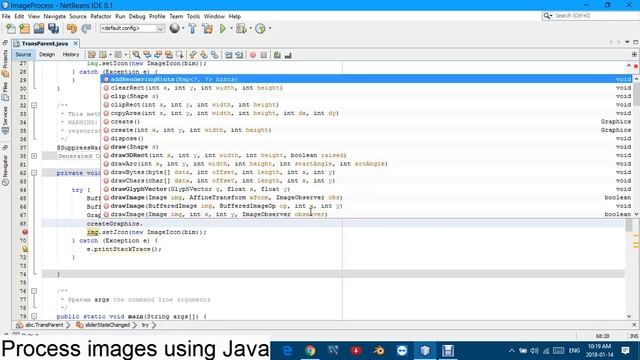Viewport: 640px width, 360px height.
Task: Open the Debug Project dropdown arrow
Action: tap(251, 29)
